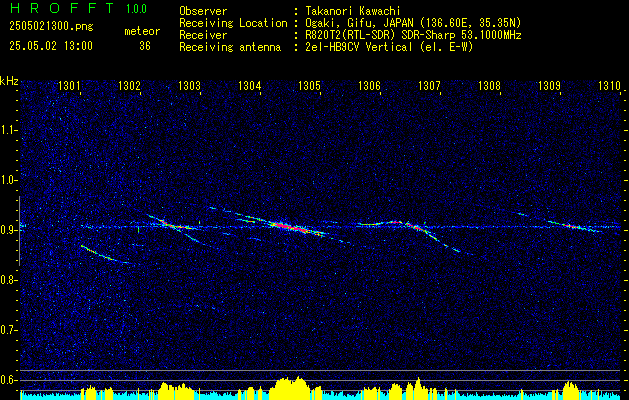Click the 1302 time axis marker
The height and width of the screenshot is (400, 629).
coord(130,85)
